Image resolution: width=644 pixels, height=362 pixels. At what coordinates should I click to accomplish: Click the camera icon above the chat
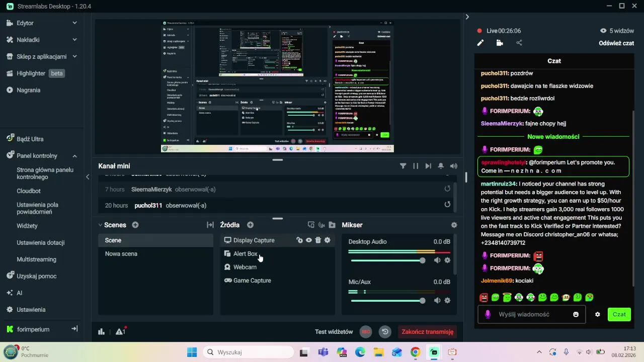point(500,43)
